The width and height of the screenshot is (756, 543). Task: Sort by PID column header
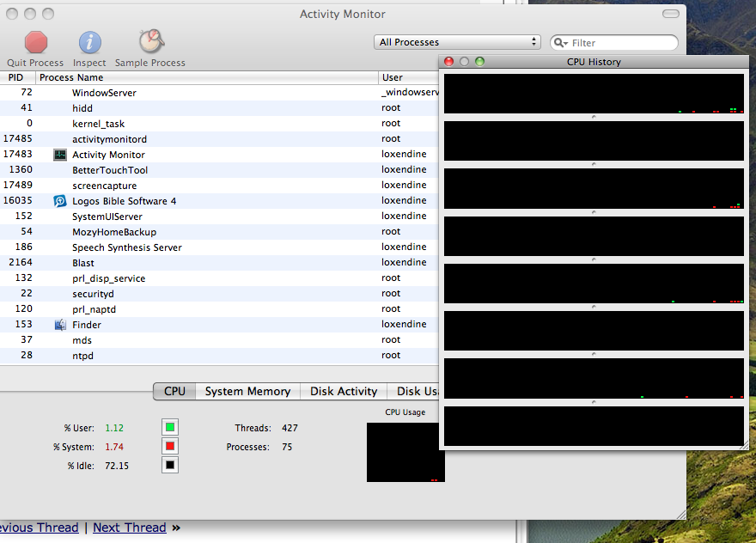click(18, 77)
